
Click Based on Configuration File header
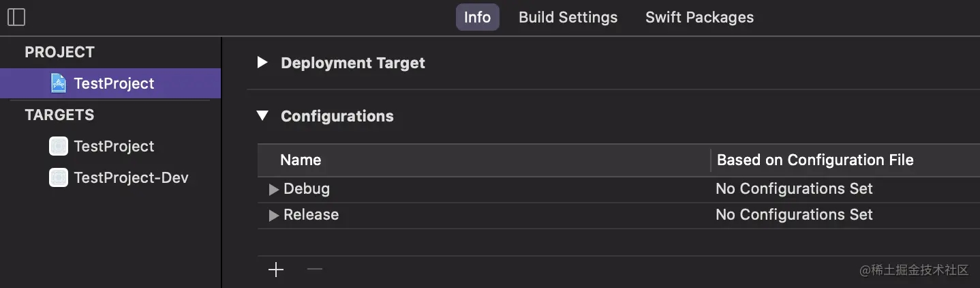coord(815,160)
